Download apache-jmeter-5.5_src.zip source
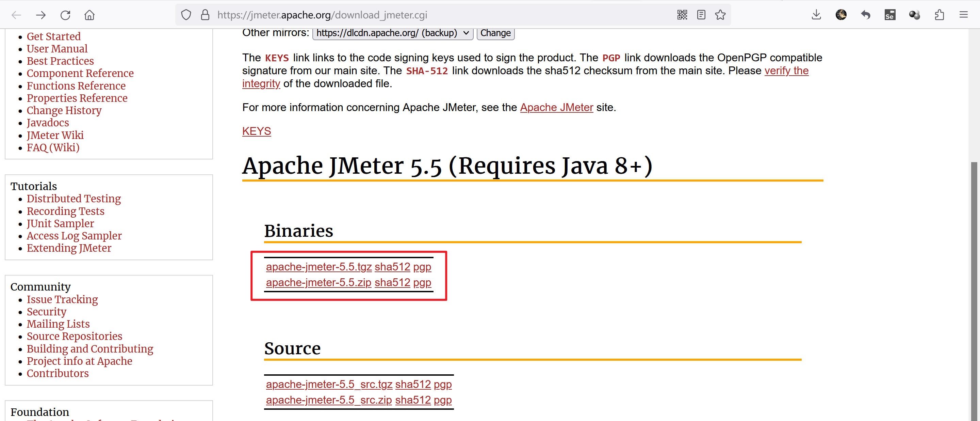The height and width of the screenshot is (421, 980). tap(329, 400)
